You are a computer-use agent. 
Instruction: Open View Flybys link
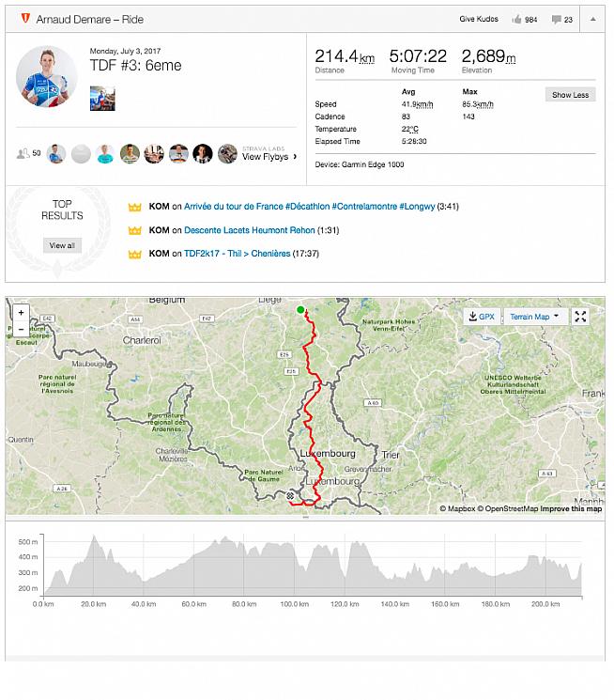pos(269,157)
